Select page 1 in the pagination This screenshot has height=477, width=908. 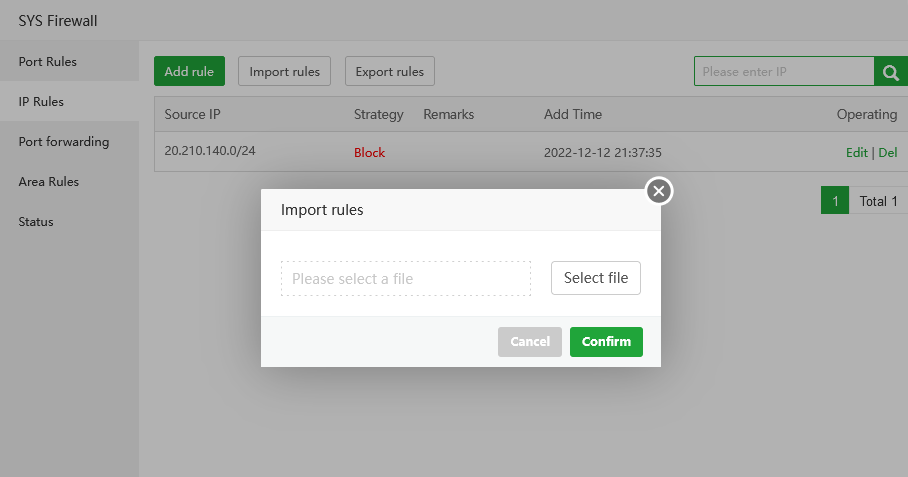click(x=834, y=201)
